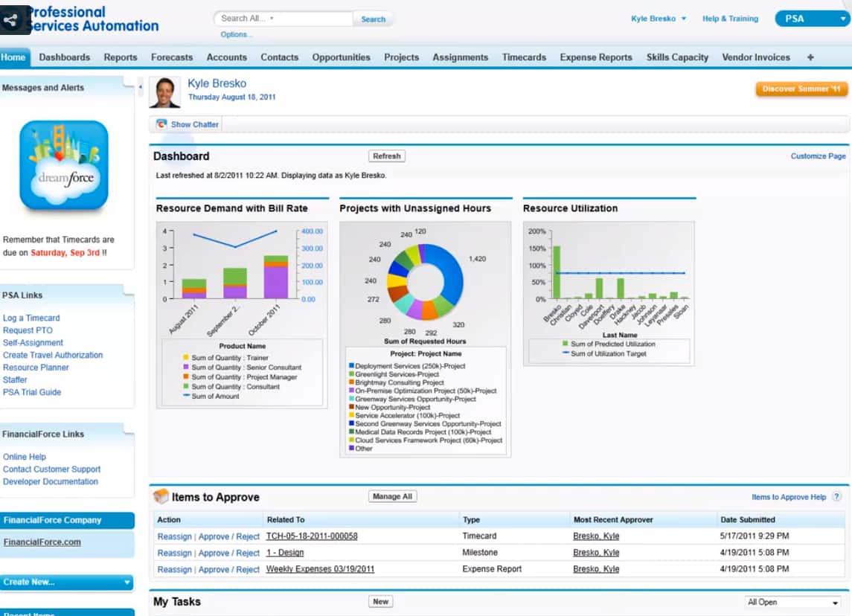852x616 pixels.
Task: Open the Create New dropdown
Action: [67, 582]
